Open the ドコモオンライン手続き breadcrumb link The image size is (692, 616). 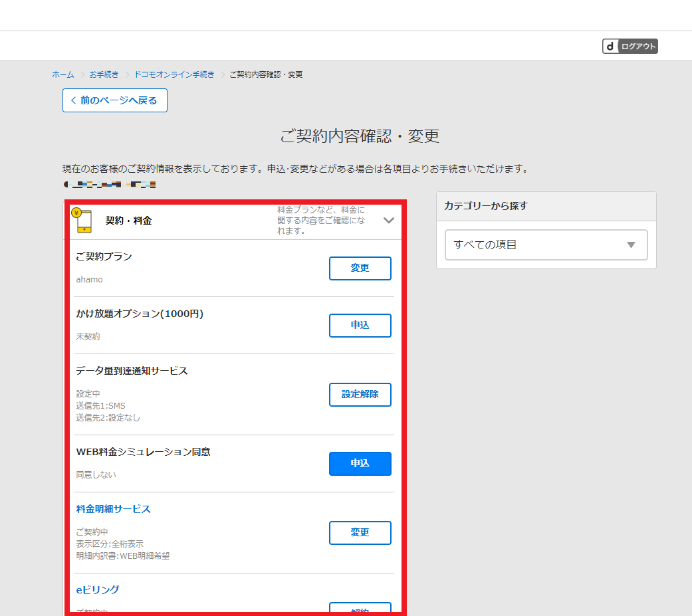point(174,74)
